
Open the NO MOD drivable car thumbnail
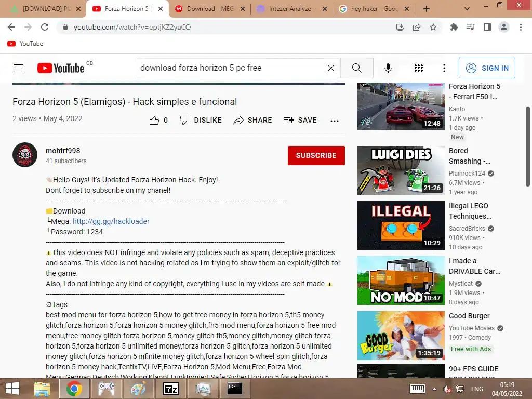401,281
